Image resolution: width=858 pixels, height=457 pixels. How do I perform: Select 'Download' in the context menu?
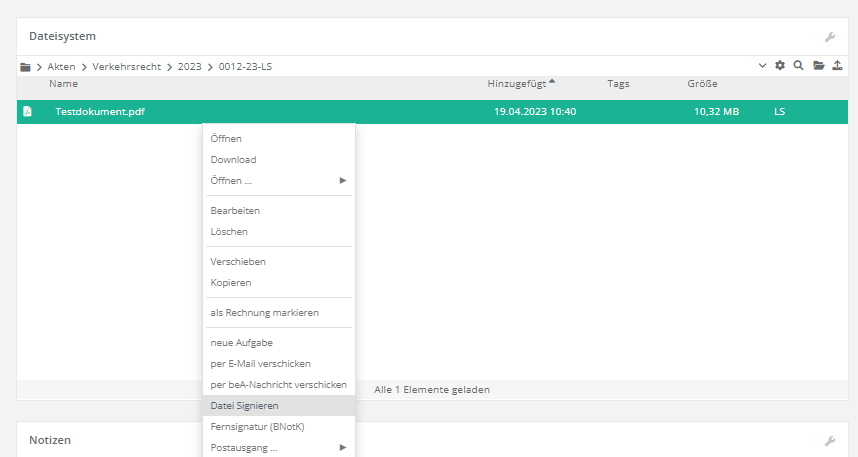coord(233,160)
